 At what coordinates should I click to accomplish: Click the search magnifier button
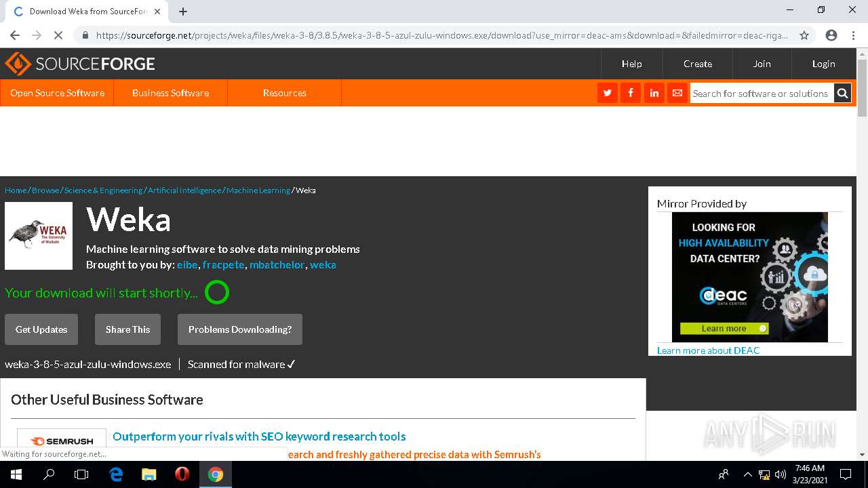[x=842, y=94]
